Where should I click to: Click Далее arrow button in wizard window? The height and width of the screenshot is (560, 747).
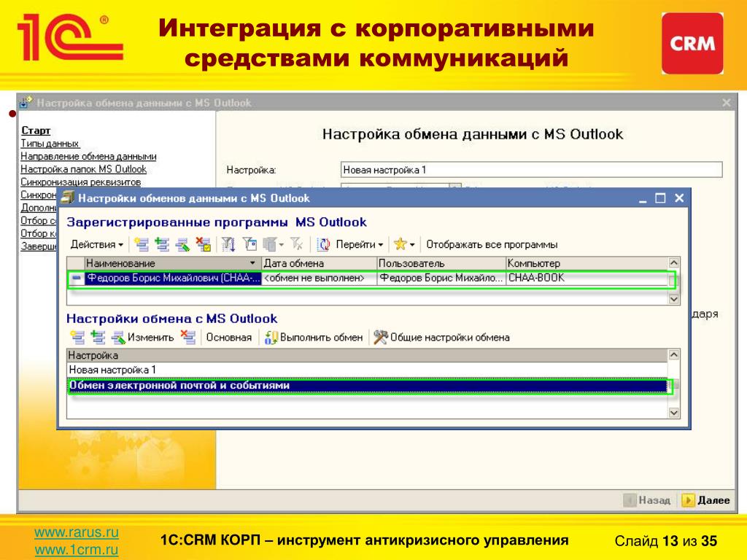(x=706, y=500)
